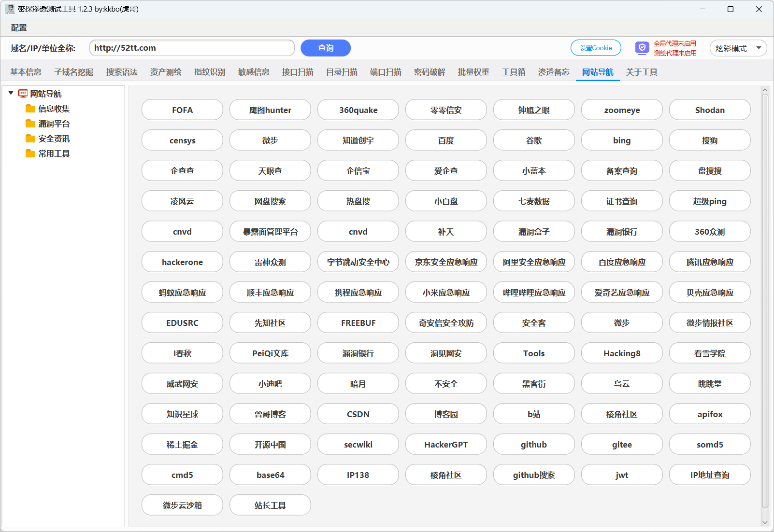The height and width of the screenshot is (532, 774).
Task: Click the PeiQi文库 button
Action: pos(270,353)
